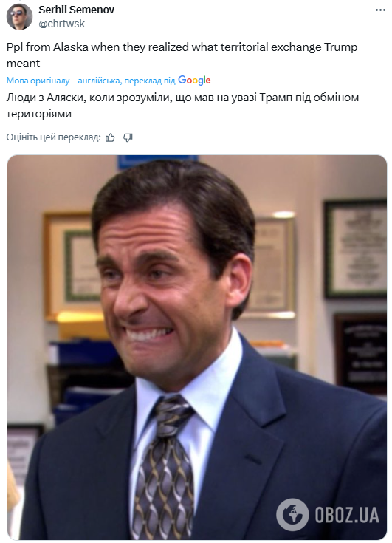Click the OBOZ.UA globe watermark icon
This screenshot has height=543, width=392.
pyautogui.click(x=292, y=514)
